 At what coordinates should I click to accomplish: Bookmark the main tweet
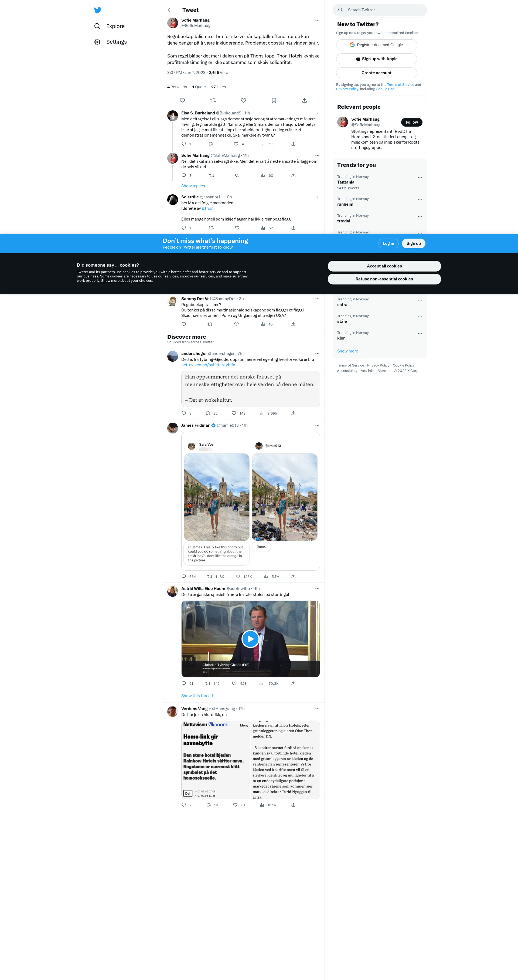coord(274,100)
